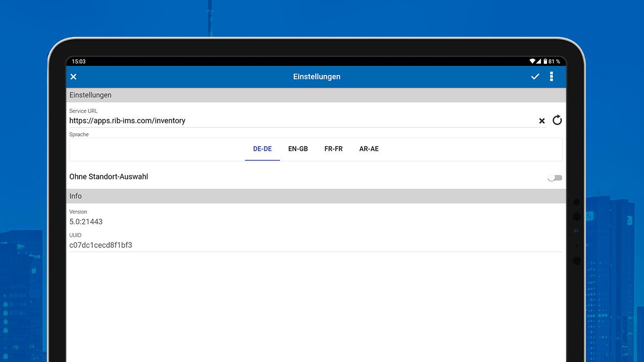
Task: Tap the 15:03 clock in the status bar
Action: tap(79, 62)
